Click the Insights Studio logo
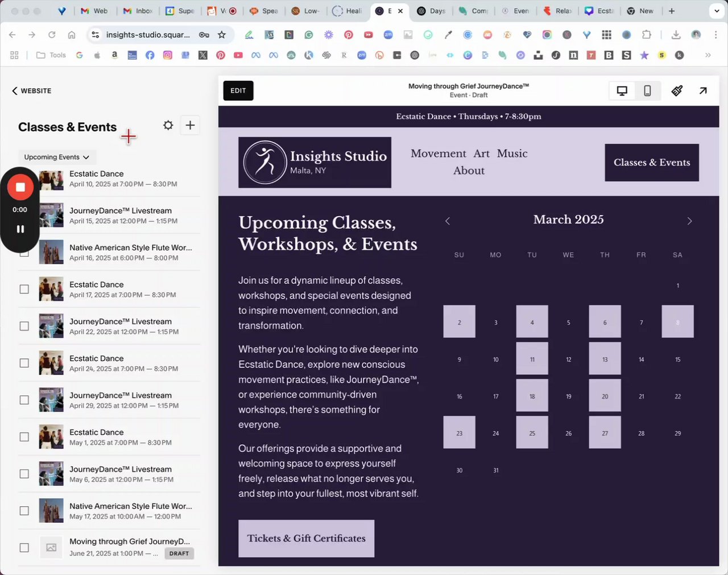 (x=315, y=163)
